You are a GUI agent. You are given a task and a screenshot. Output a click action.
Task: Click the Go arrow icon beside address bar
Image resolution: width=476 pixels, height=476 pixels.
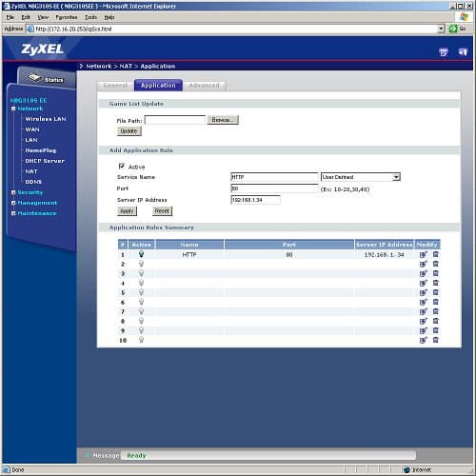click(x=453, y=29)
